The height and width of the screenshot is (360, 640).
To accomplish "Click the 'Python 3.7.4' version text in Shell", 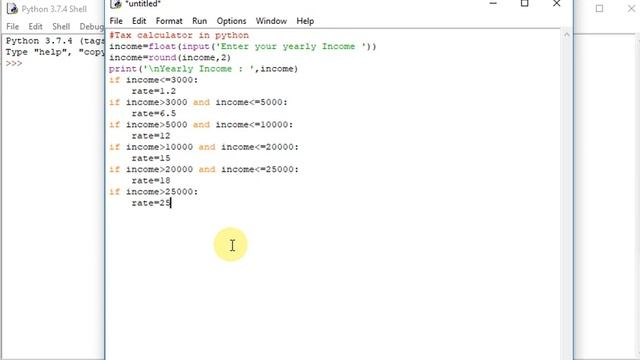I will coord(39,41).
